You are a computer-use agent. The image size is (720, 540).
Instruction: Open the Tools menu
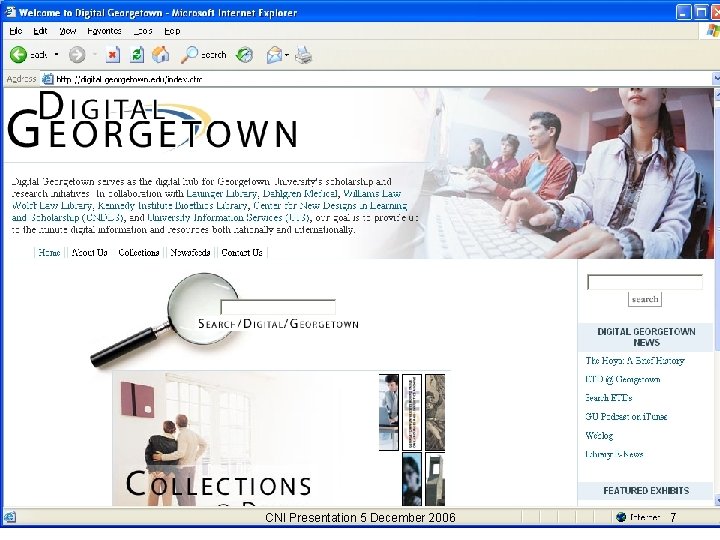pyautogui.click(x=143, y=31)
